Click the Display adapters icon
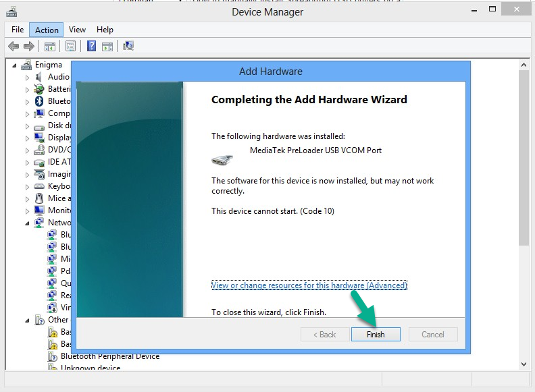The height and width of the screenshot is (392, 535). (39, 138)
